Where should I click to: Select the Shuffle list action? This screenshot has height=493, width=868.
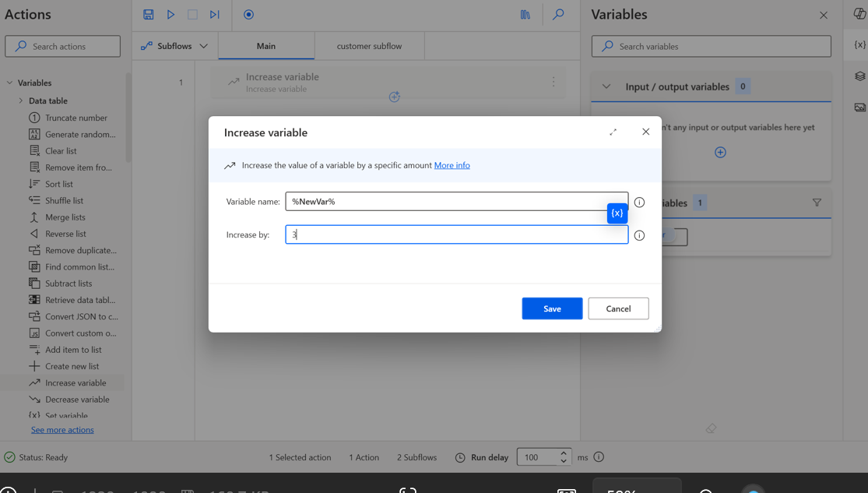tap(57, 200)
